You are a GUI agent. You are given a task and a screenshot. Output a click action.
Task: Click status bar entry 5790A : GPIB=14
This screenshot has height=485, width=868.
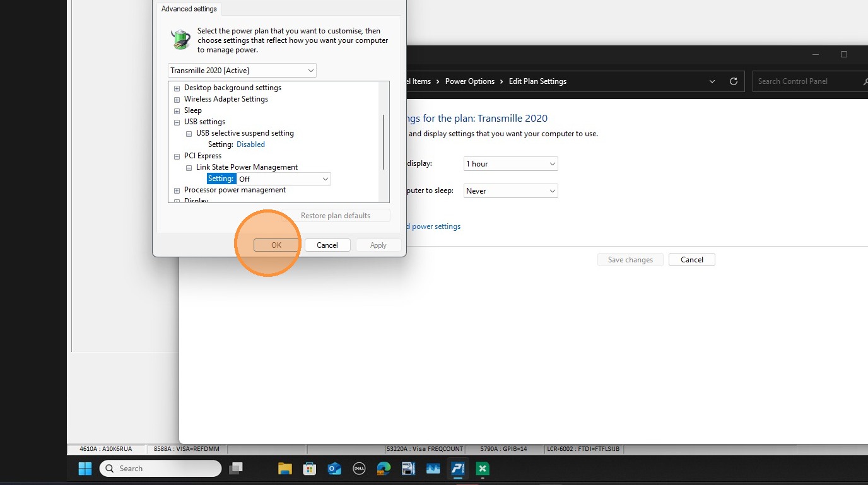pyautogui.click(x=503, y=449)
